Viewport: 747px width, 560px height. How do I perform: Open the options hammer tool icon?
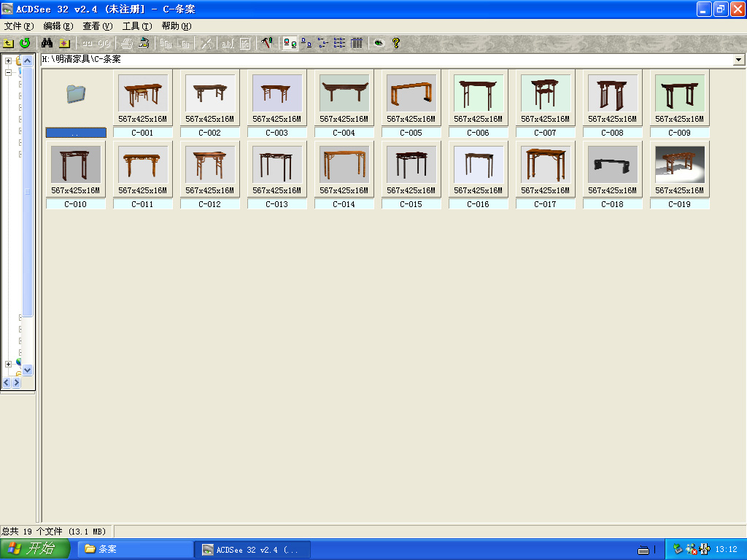click(x=267, y=43)
